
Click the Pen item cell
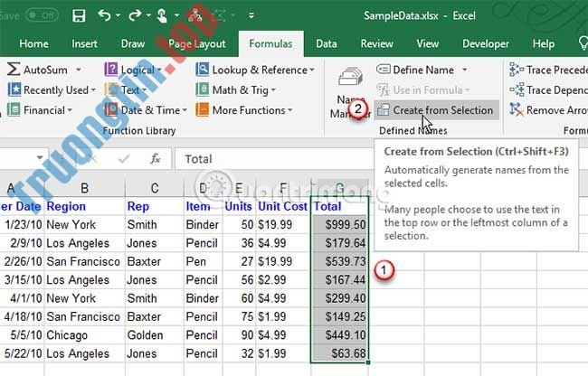tap(203, 261)
